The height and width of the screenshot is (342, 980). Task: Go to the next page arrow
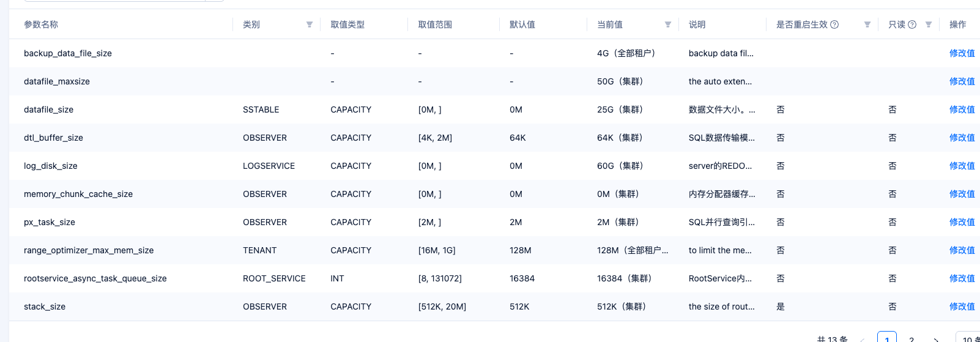(936, 339)
